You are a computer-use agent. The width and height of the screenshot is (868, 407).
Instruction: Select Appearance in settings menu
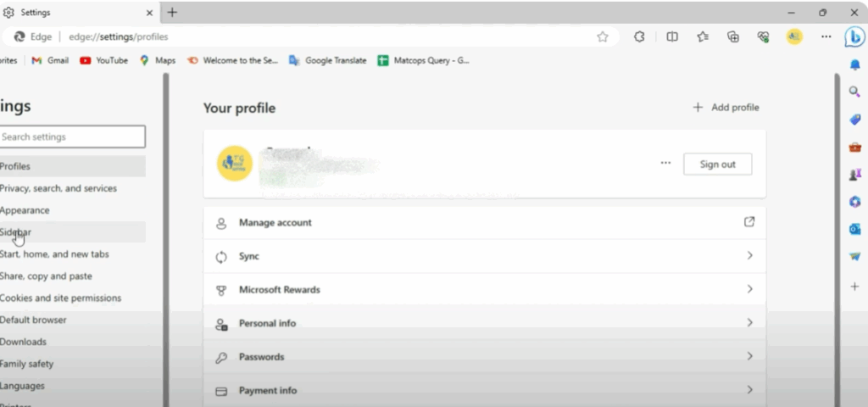[25, 210]
